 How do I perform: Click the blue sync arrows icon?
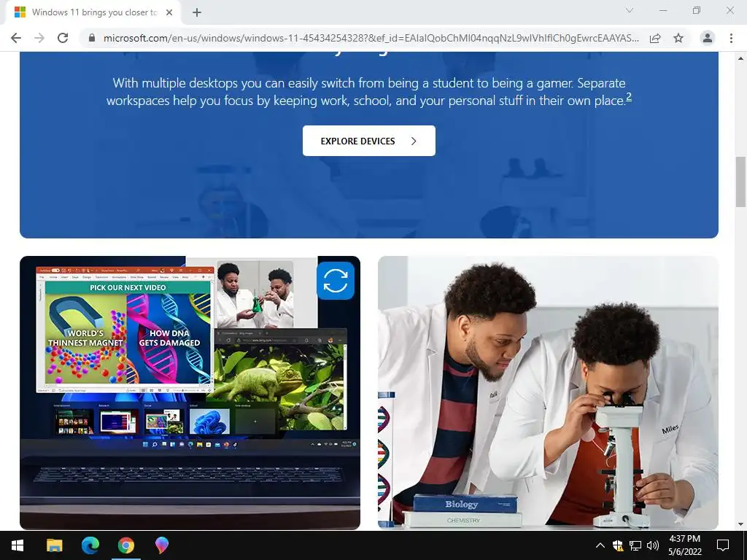[336, 281]
